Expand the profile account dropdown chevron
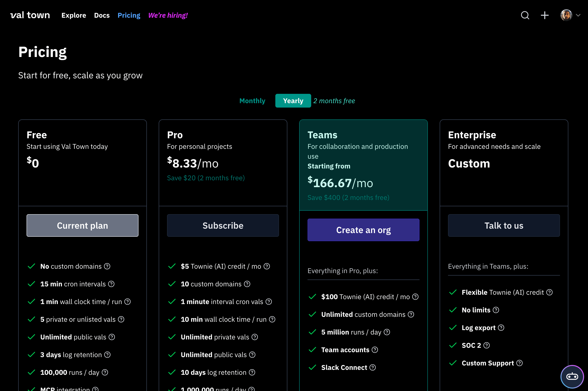Screen dimensions: 588x391 [x=578, y=15]
